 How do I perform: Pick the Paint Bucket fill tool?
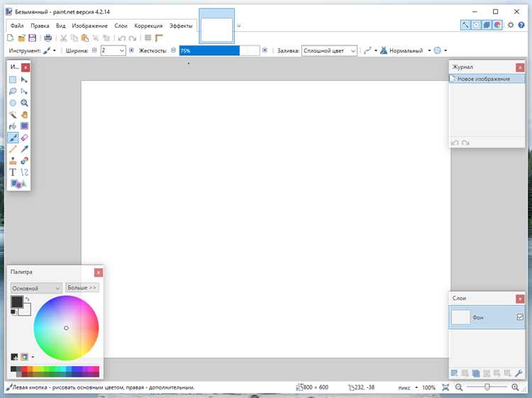(x=13, y=126)
